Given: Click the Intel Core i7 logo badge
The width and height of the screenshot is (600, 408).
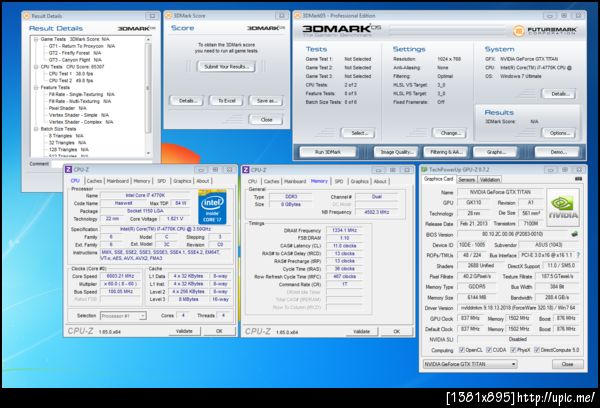Looking at the screenshot, I should point(212,205).
